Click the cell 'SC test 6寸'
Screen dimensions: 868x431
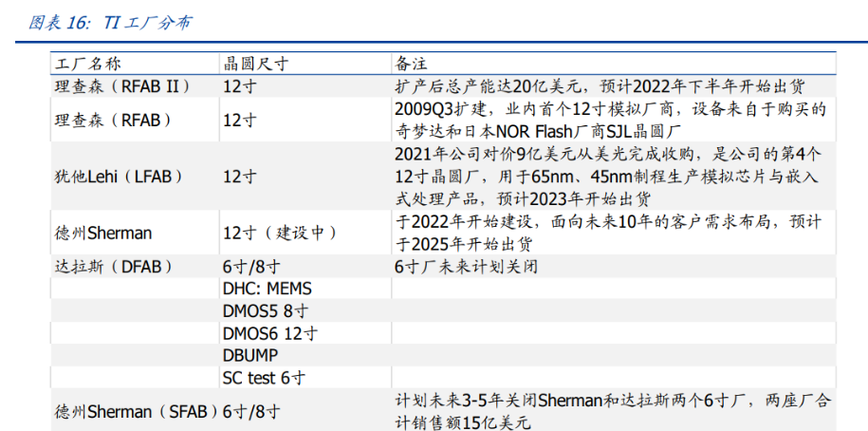coord(264,379)
